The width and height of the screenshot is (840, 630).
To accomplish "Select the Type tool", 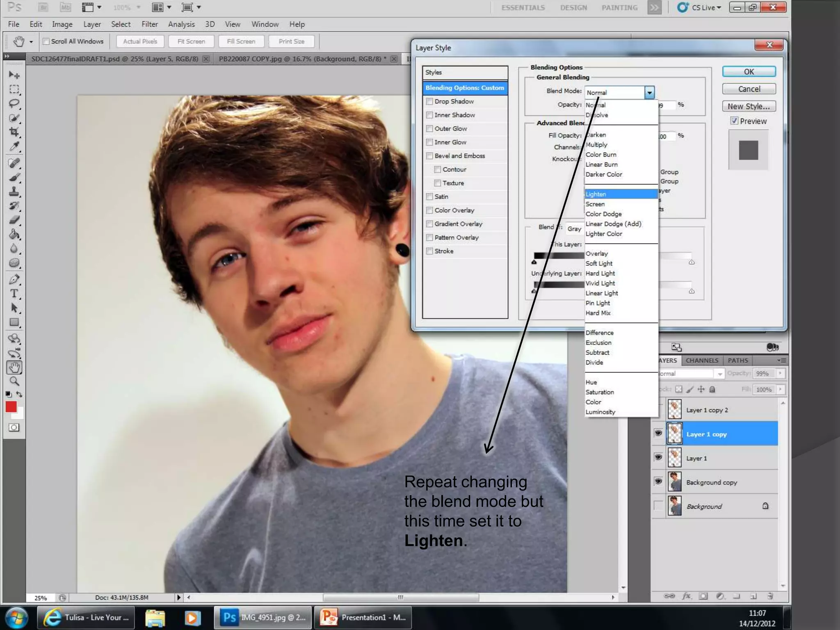I will (x=14, y=294).
